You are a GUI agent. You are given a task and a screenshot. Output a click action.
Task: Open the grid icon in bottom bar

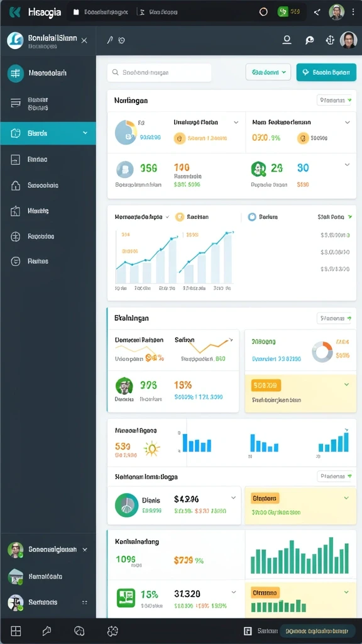pos(16,631)
